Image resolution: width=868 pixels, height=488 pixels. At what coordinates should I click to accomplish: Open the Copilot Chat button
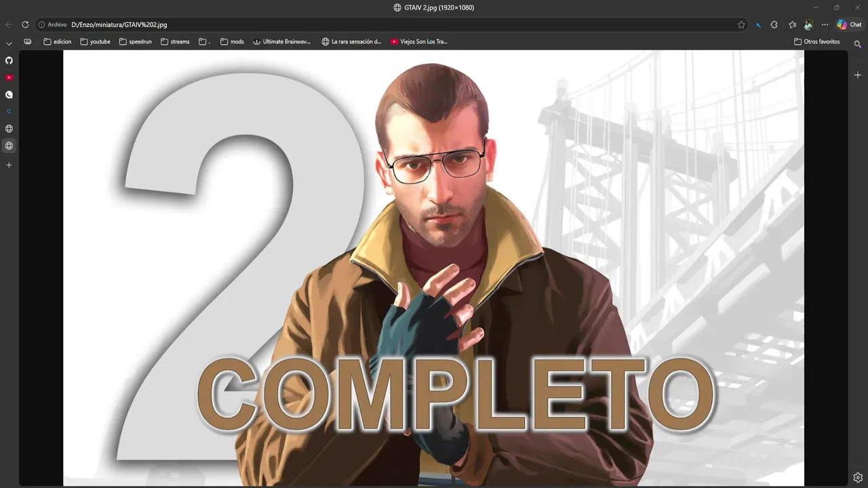(849, 24)
